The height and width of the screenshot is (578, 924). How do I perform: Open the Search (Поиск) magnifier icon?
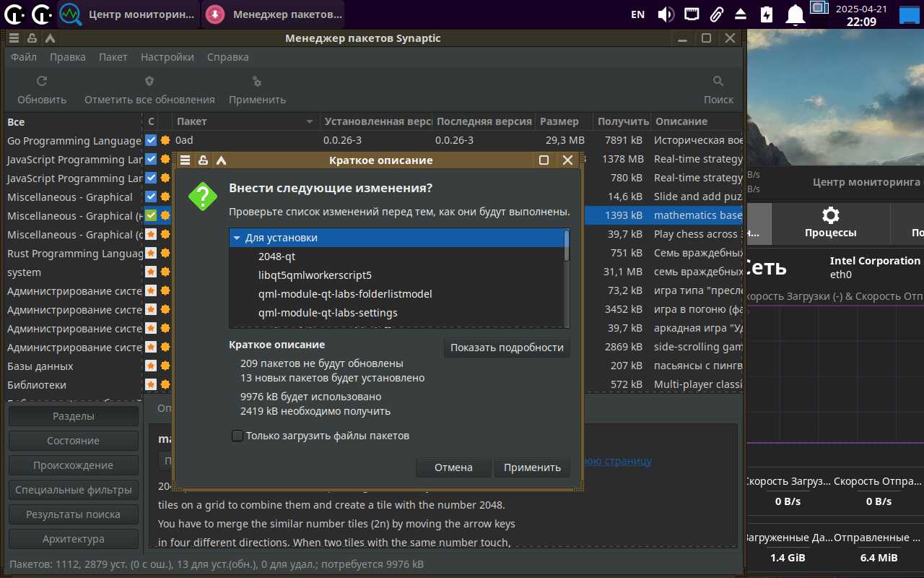[718, 82]
